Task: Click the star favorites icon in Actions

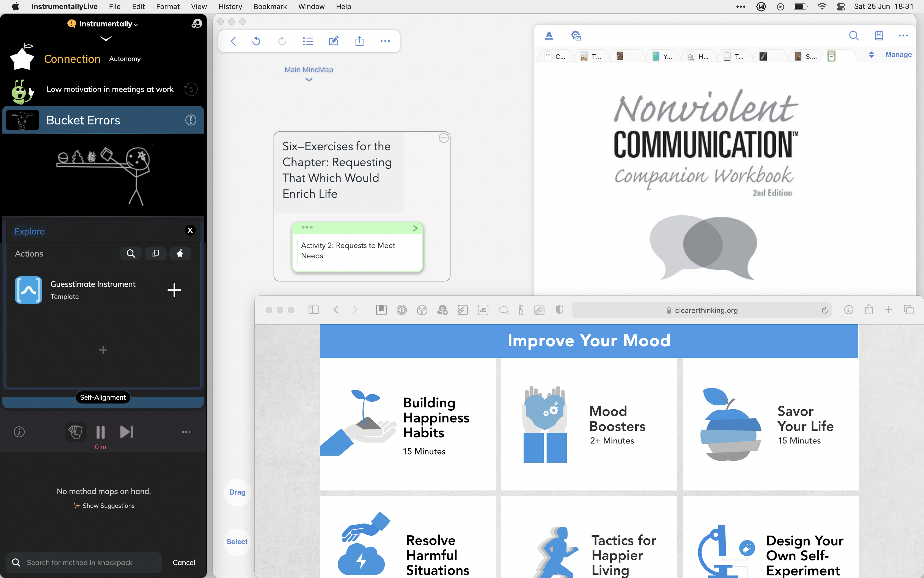Action: click(x=180, y=253)
